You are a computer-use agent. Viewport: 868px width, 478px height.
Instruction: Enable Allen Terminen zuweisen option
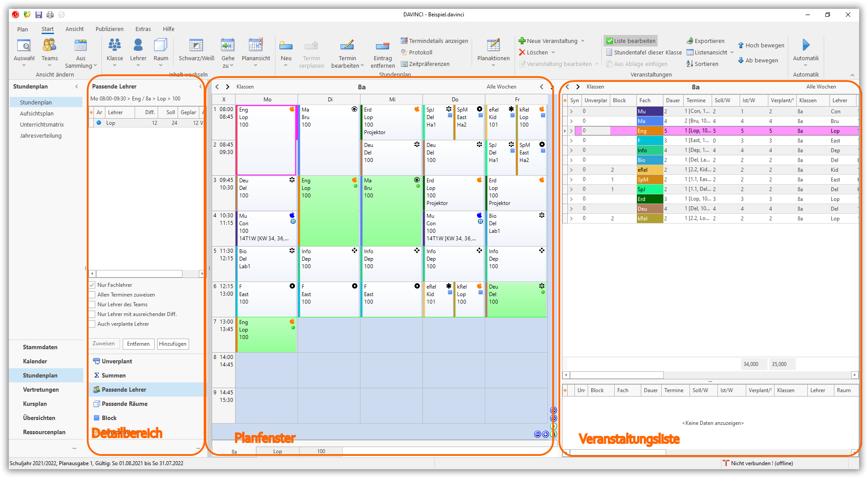click(92, 295)
